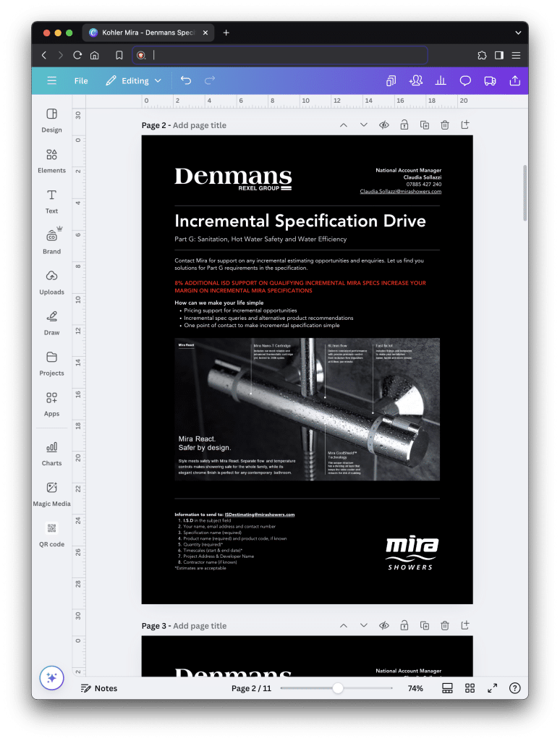This screenshot has height=741, width=560.
Task: Open the File menu
Action: click(x=81, y=81)
